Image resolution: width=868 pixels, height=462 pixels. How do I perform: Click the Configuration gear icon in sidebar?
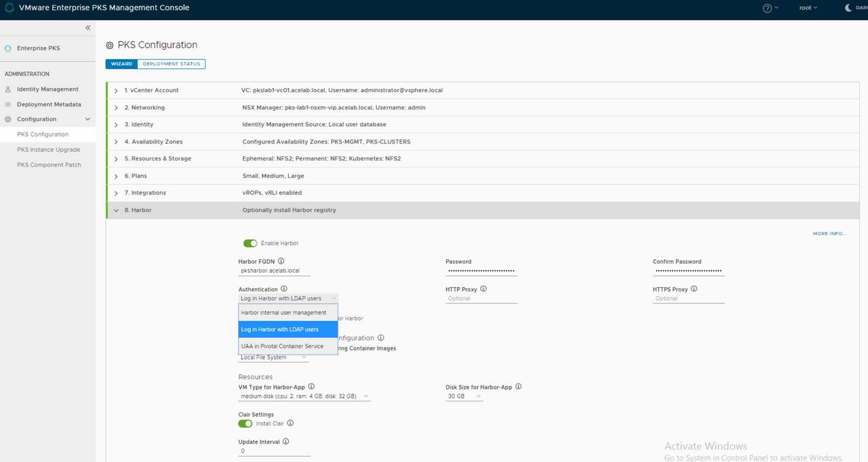point(8,119)
